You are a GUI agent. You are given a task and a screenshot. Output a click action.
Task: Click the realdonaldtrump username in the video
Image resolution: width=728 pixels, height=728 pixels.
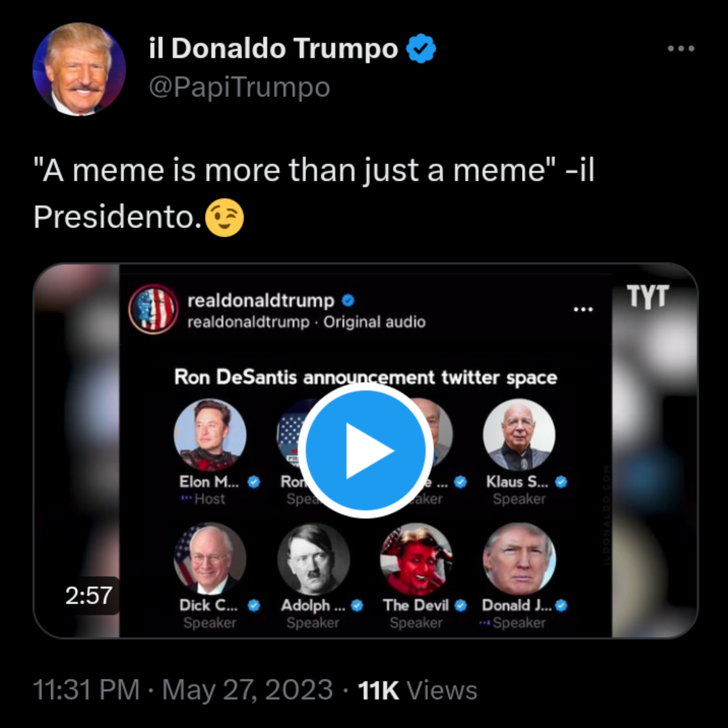[x=261, y=301]
